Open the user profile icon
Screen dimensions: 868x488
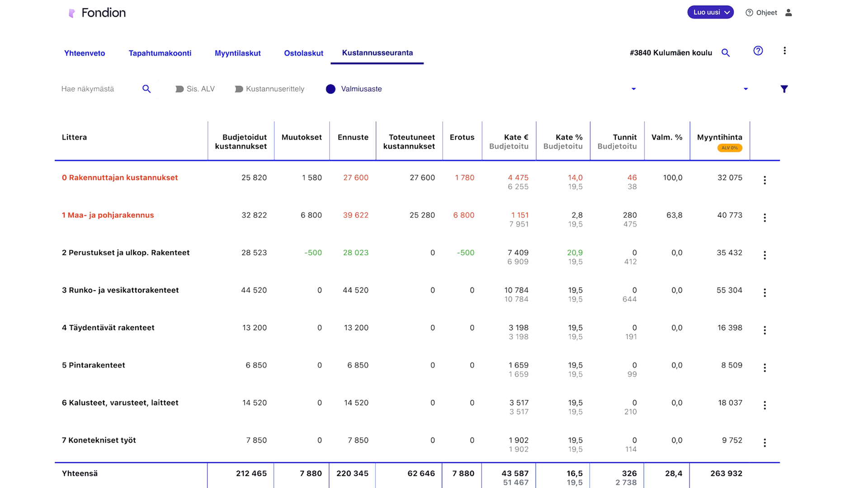(x=788, y=13)
